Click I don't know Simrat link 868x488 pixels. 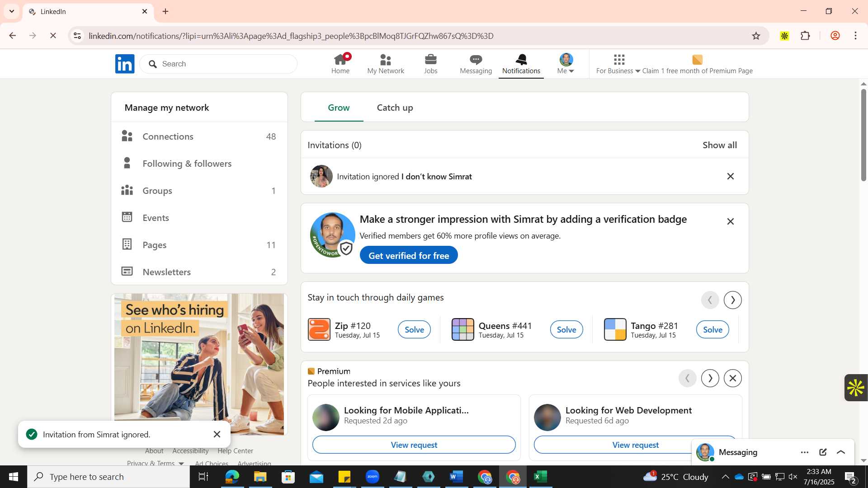coord(436,177)
